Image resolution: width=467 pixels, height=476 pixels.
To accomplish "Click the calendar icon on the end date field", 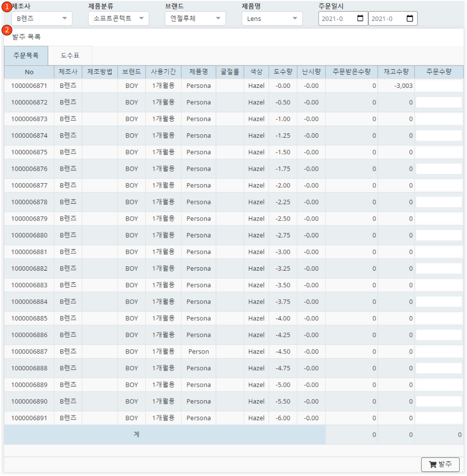I will 410,18.
